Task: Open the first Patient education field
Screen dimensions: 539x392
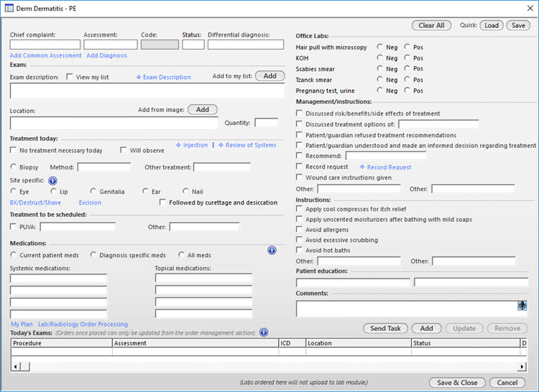Action: pos(353,282)
